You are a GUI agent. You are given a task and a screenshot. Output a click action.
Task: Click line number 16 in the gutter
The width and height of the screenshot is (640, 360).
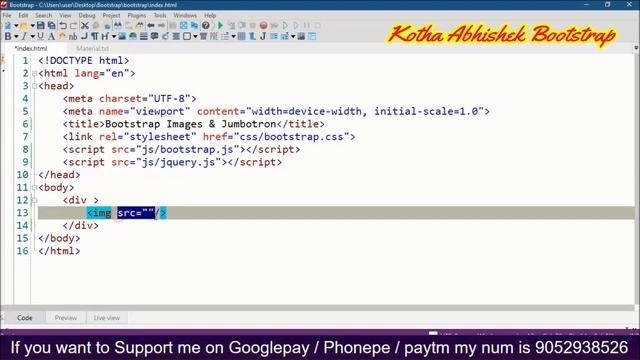(x=22, y=251)
